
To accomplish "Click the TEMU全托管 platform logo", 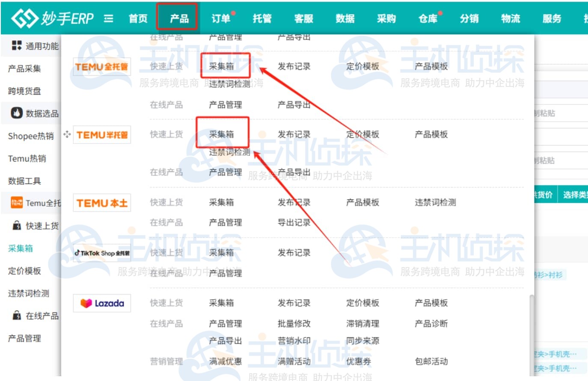I will coord(101,66).
